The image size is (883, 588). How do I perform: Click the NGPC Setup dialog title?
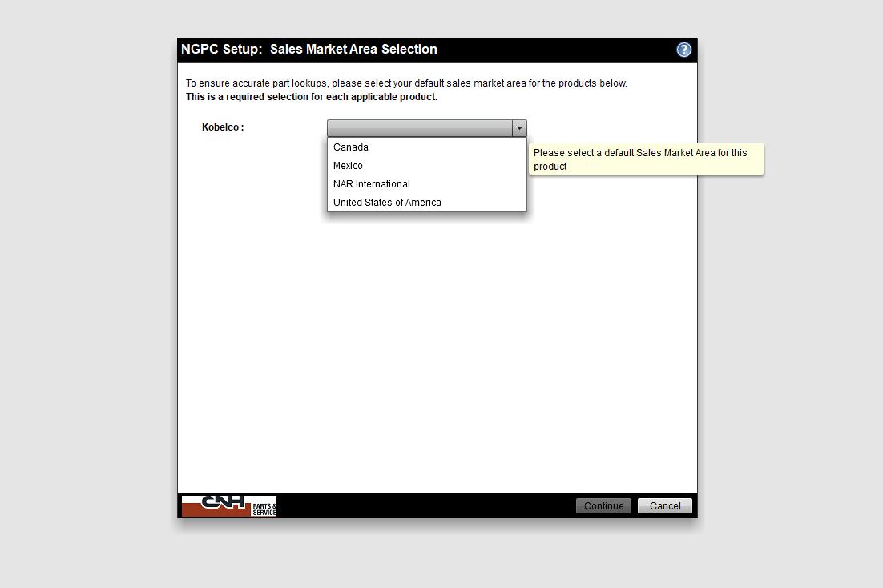point(308,50)
